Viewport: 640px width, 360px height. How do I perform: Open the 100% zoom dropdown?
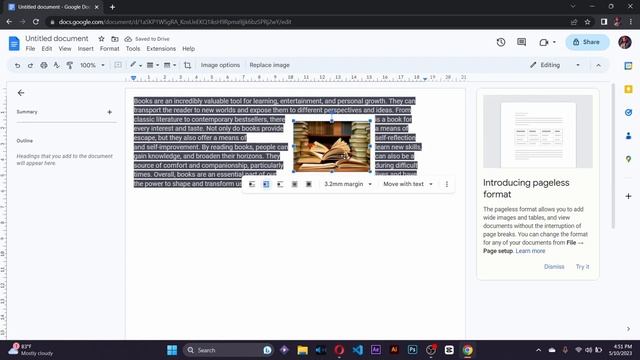(x=92, y=65)
